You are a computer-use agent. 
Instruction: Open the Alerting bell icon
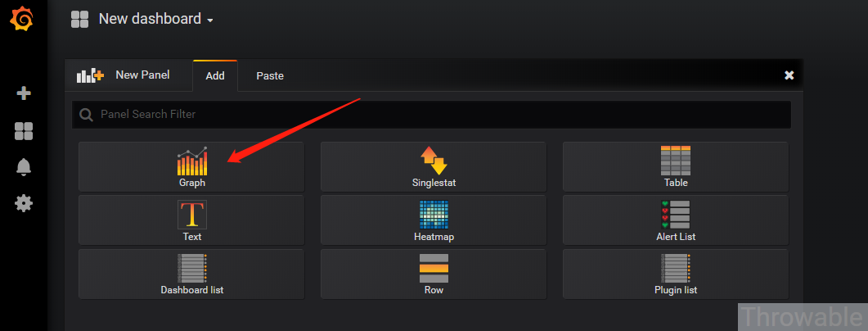(x=23, y=167)
